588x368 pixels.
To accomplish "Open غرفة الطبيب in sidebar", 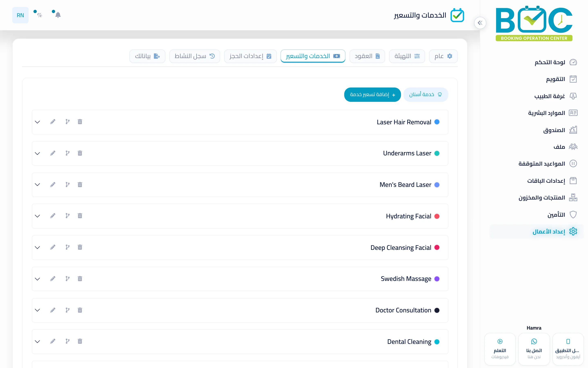I will pos(556,96).
